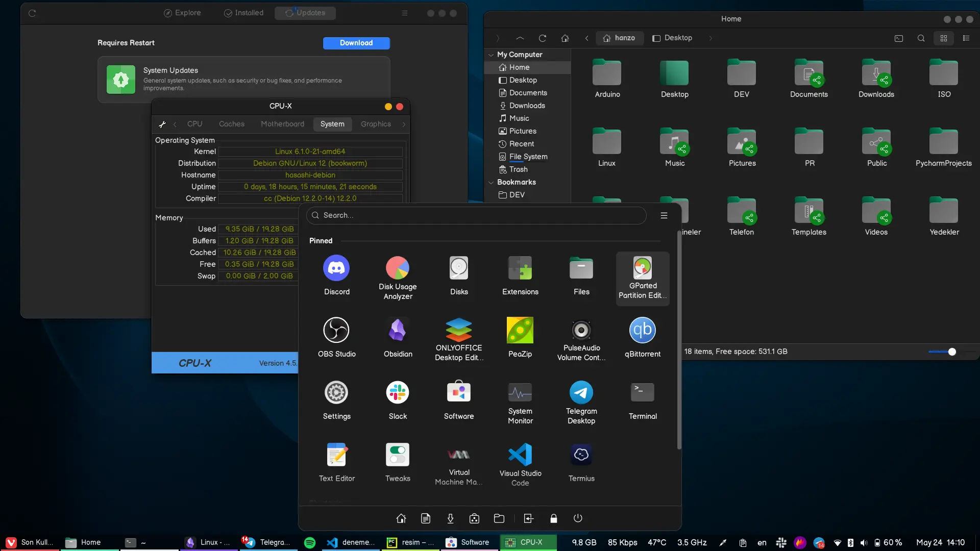Open Extensions from the pinned apps
980x551 pixels.
520,275
